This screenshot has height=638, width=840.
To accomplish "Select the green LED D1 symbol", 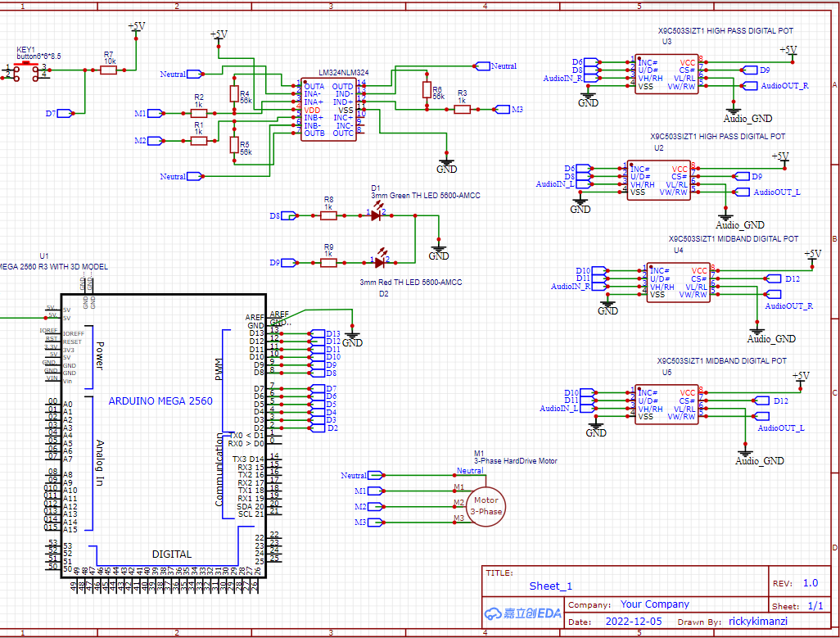I will pyautogui.click(x=377, y=215).
